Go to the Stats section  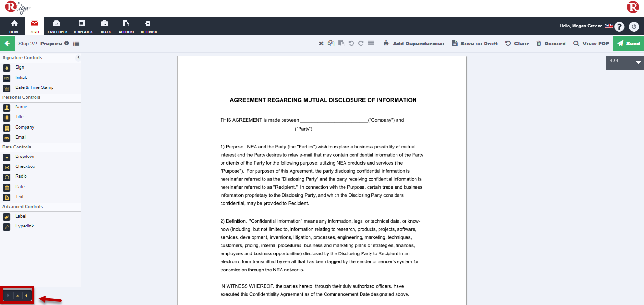pos(105,26)
